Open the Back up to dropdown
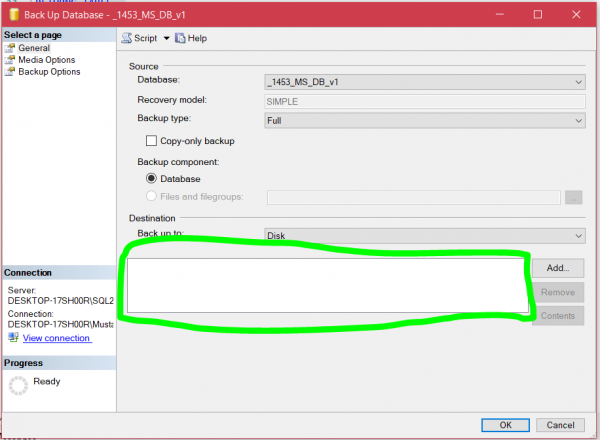Image resolution: width=600 pixels, height=440 pixels. pyautogui.click(x=425, y=236)
